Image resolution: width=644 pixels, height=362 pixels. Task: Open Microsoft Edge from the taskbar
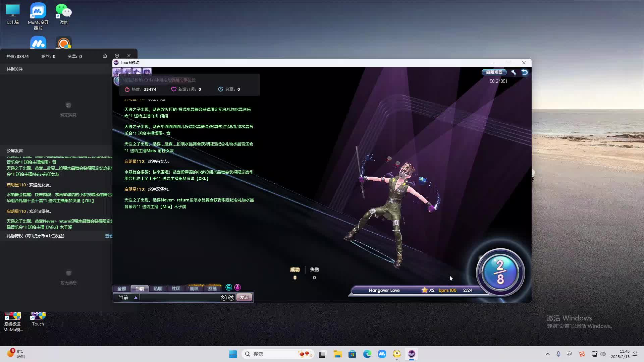[x=367, y=354]
